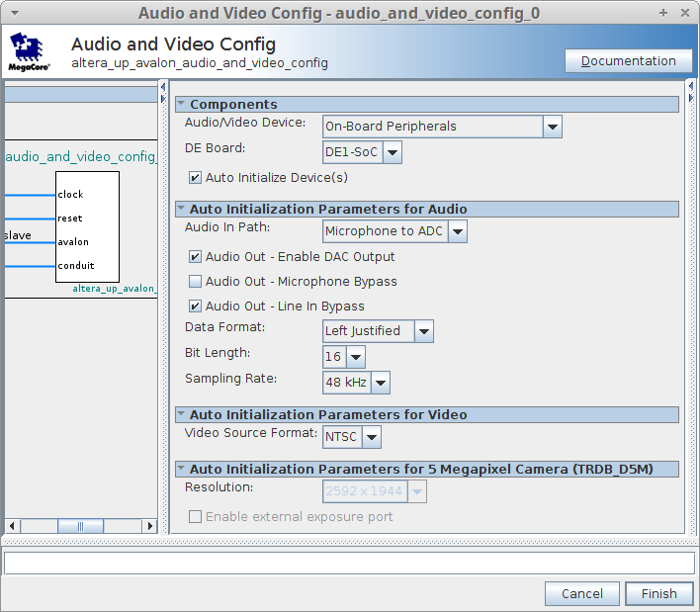Enable Audio Out - Microphone Bypass

(x=196, y=282)
